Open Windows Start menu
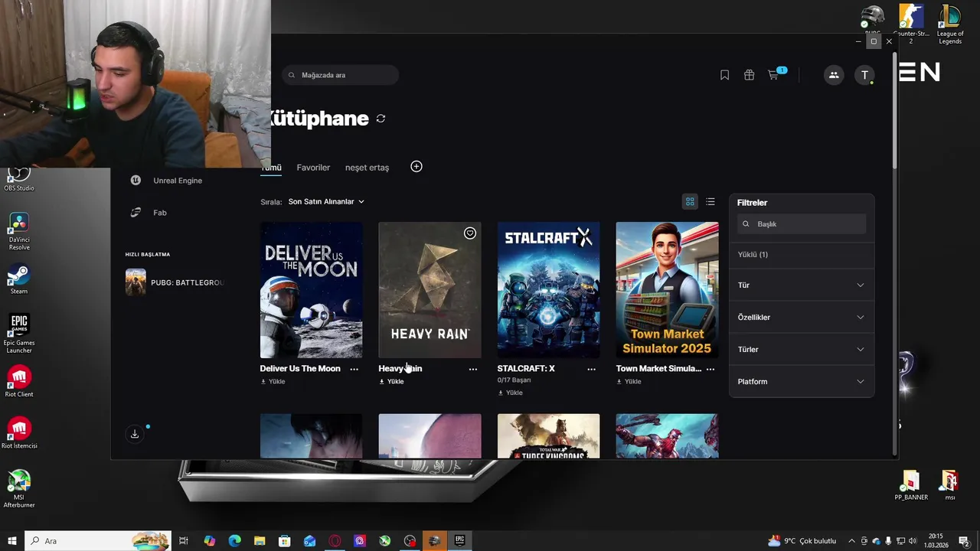This screenshot has height=551, width=980. click(x=12, y=541)
